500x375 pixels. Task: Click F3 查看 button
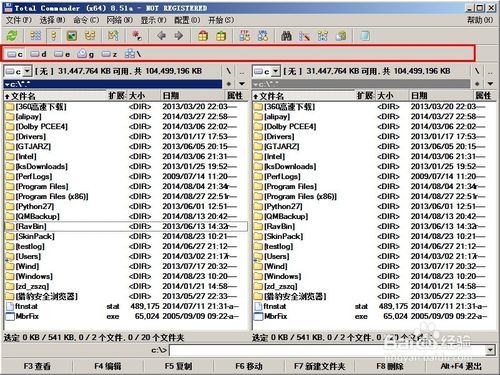(x=37, y=366)
